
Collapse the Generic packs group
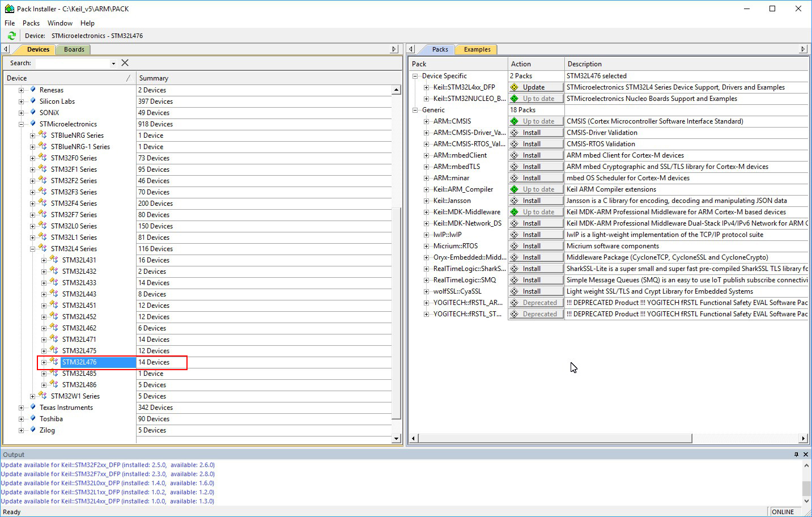click(x=415, y=110)
